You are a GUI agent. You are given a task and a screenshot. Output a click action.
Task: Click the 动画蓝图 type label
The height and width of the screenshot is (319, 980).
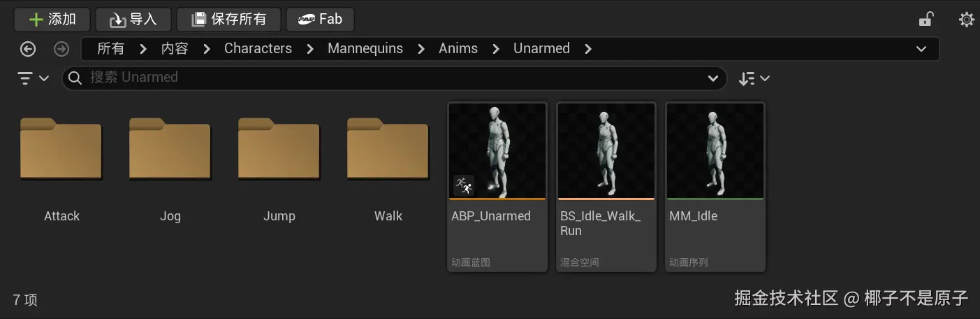(471, 263)
